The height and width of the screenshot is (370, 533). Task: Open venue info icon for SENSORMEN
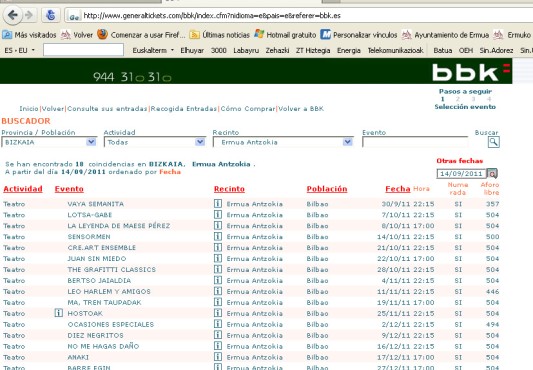click(218, 236)
